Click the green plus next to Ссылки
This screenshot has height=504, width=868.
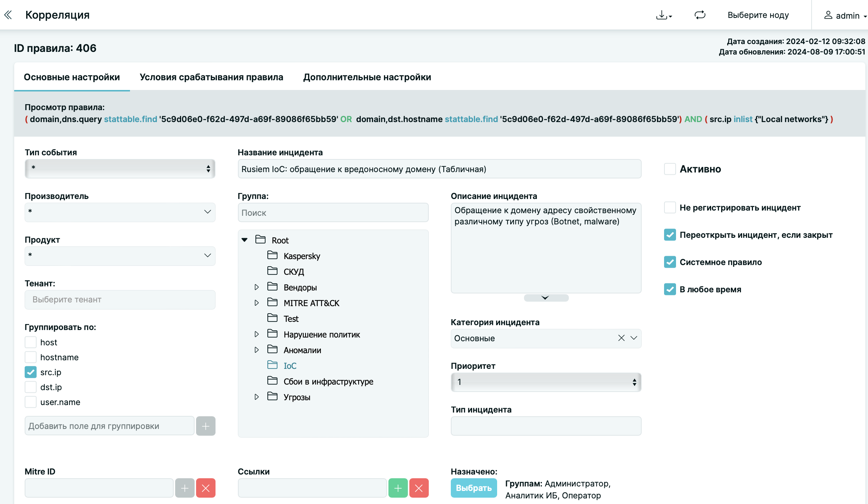(398, 488)
